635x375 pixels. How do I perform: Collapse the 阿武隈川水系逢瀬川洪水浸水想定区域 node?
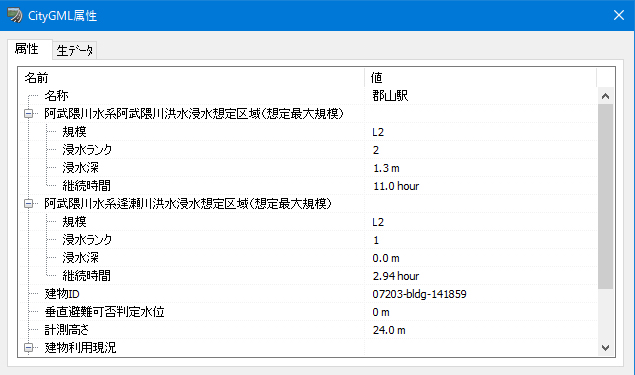click(x=28, y=204)
